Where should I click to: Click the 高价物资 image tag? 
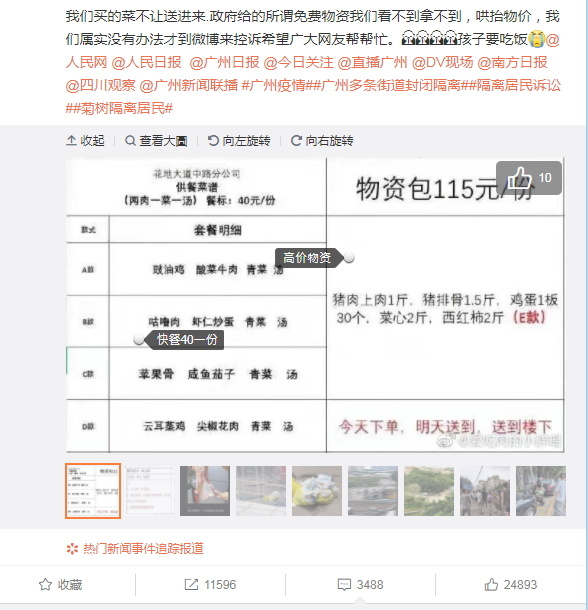[x=309, y=258]
